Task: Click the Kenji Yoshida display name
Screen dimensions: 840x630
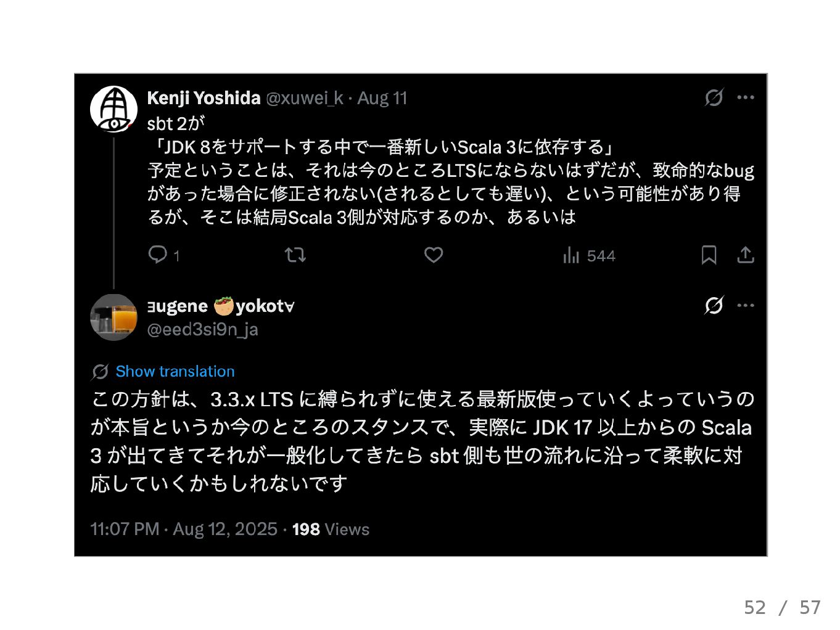Action: click(x=204, y=98)
